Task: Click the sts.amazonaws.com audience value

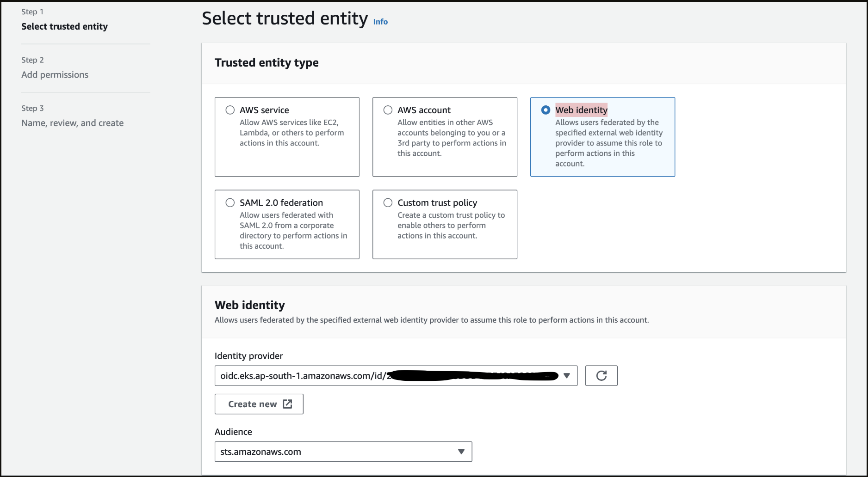Action: [x=260, y=452]
